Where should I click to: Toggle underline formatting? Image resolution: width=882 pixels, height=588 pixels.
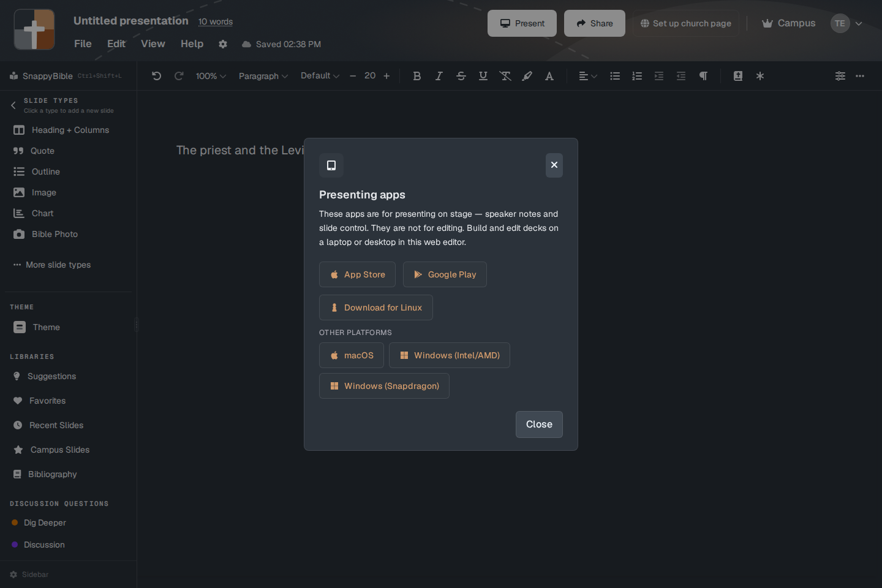pos(483,76)
